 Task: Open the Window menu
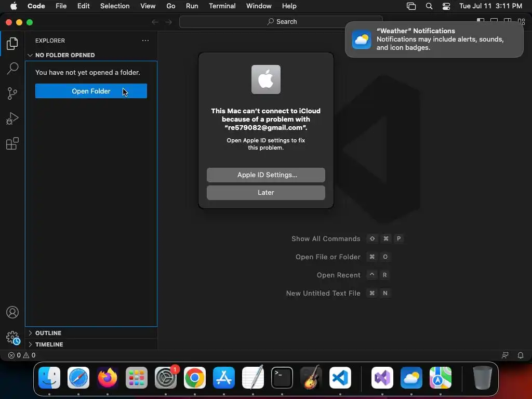tap(259, 6)
